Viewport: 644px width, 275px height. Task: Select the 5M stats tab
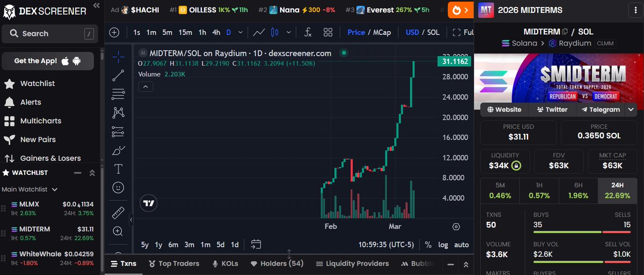coord(500,190)
